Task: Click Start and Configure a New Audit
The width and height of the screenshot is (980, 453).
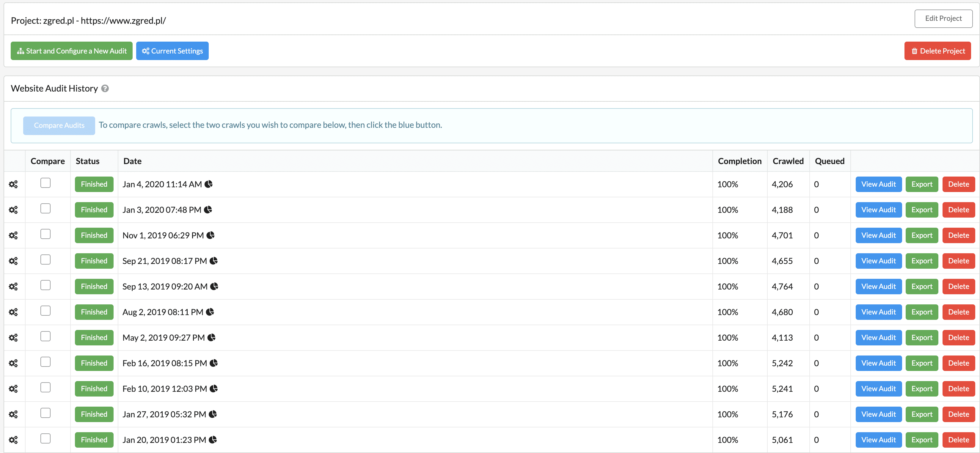Action: coord(72,51)
